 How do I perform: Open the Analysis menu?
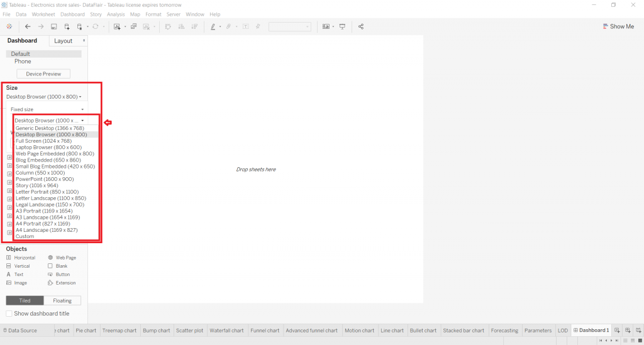tap(116, 14)
